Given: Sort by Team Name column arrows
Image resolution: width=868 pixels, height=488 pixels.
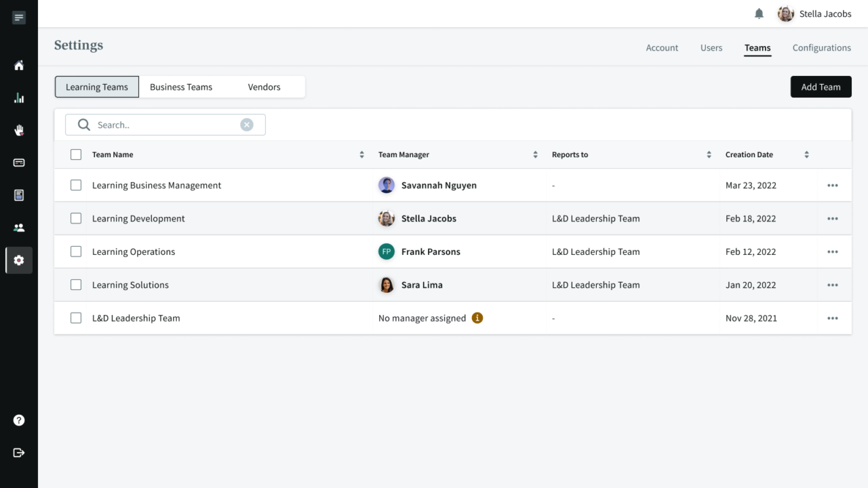Looking at the screenshot, I should pyautogui.click(x=361, y=155).
